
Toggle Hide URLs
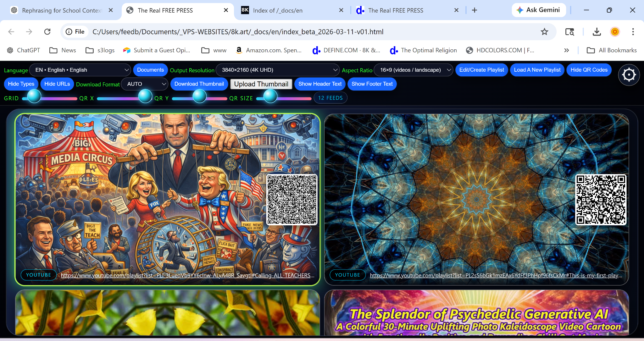click(57, 84)
